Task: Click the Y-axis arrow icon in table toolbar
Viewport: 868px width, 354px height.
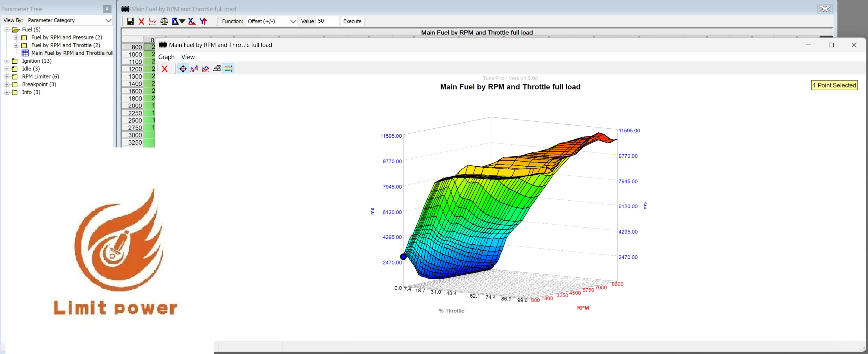Action: coord(203,22)
